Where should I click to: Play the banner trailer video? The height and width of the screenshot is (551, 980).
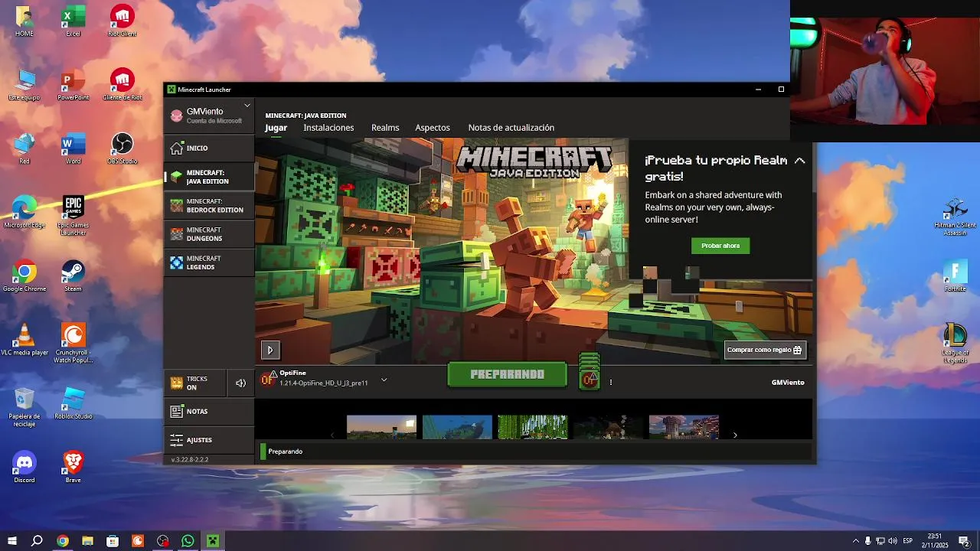(269, 350)
